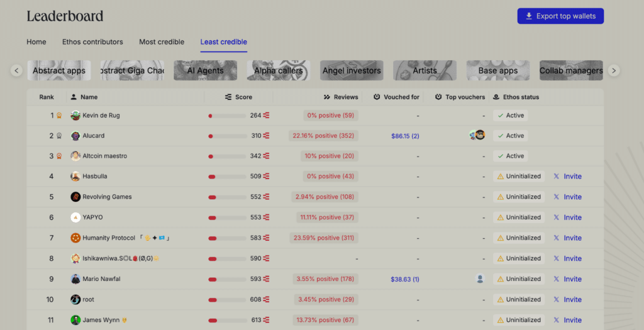Click Kevin de Rug's avatar icon
Screen dimensions: 644x330
75,115
